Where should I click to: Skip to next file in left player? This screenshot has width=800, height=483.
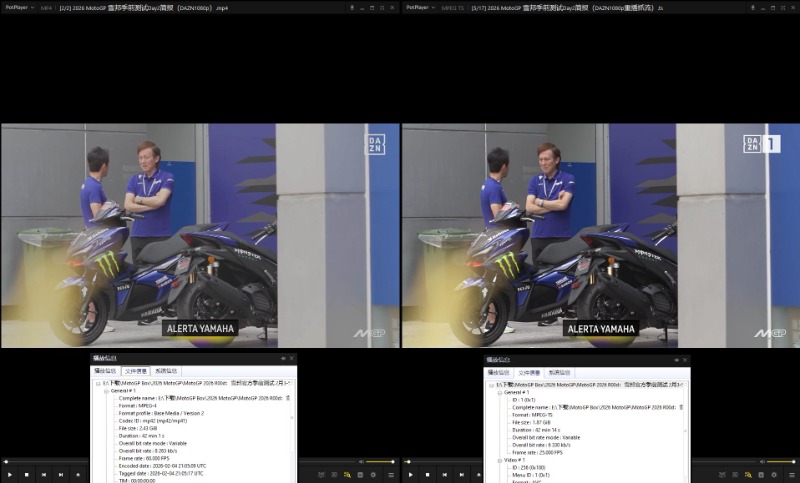pyautogui.click(x=60, y=474)
